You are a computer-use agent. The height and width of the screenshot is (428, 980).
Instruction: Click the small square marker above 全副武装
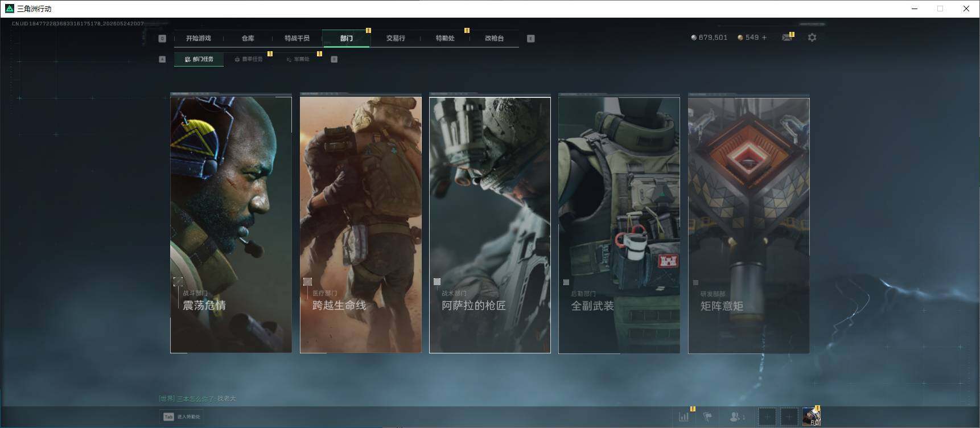[x=566, y=282]
